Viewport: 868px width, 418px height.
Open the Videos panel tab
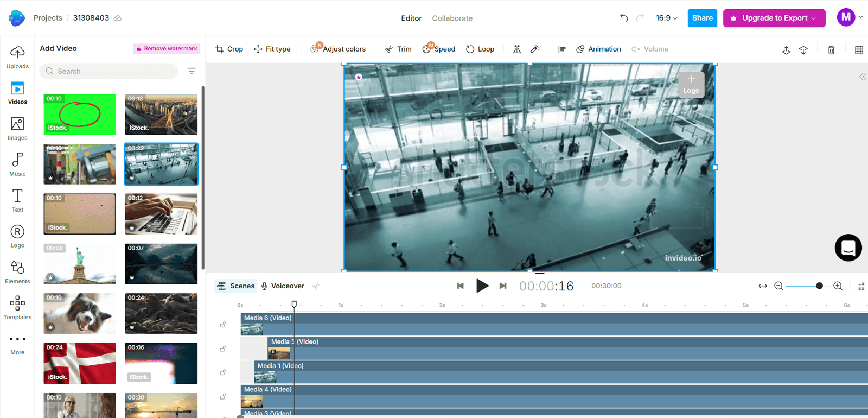pyautogui.click(x=17, y=93)
